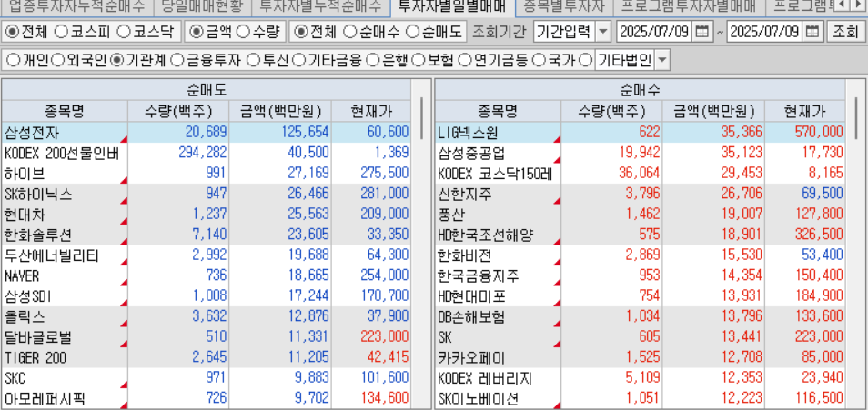Select TIGER 200 row
The width and height of the screenshot is (868, 410).
207,358
